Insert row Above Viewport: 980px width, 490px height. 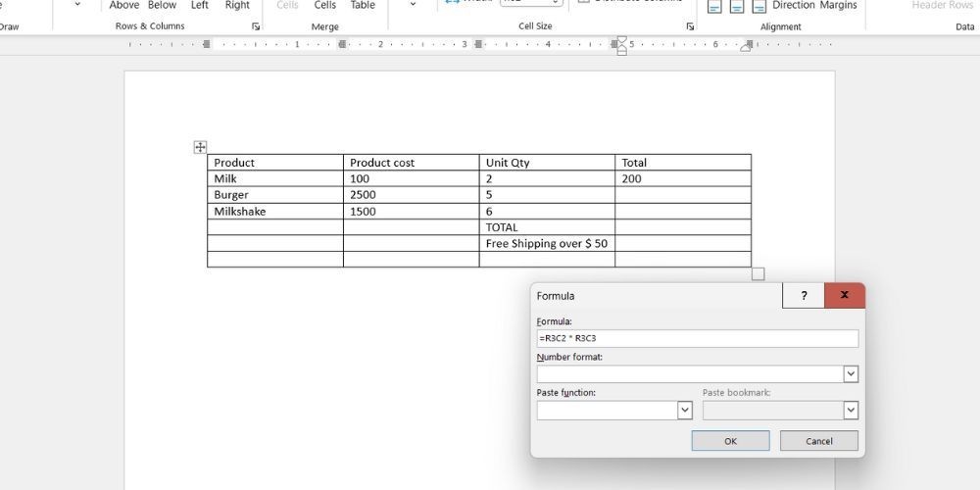coord(124,5)
